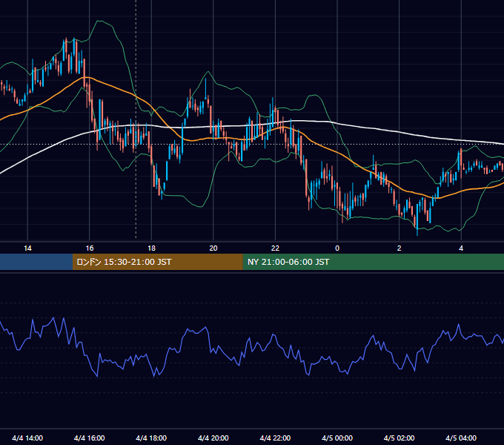Viewport: 504px width, 445px height.
Task: Click the 4/4 20:00 date label
Action: click(x=213, y=438)
